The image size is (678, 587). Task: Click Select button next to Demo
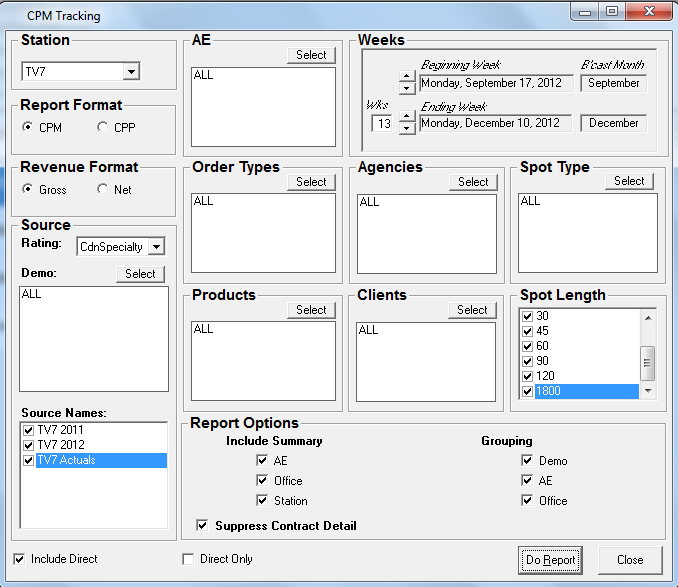(x=140, y=274)
